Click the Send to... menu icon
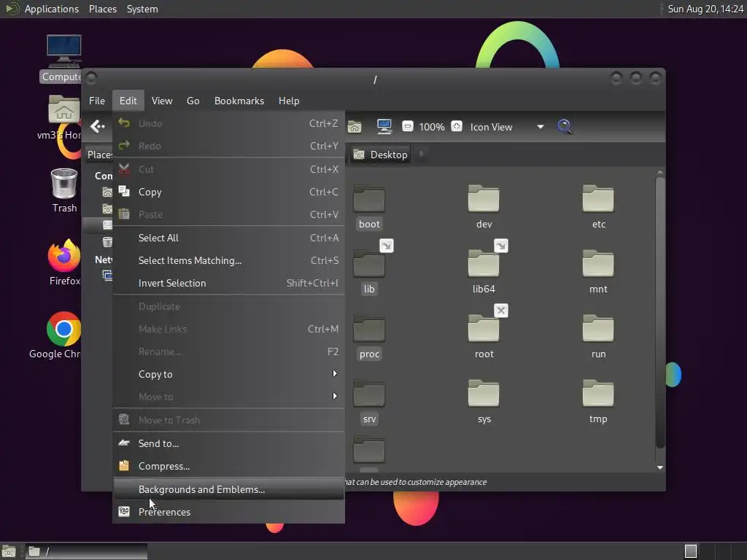 [x=124, y=443]
